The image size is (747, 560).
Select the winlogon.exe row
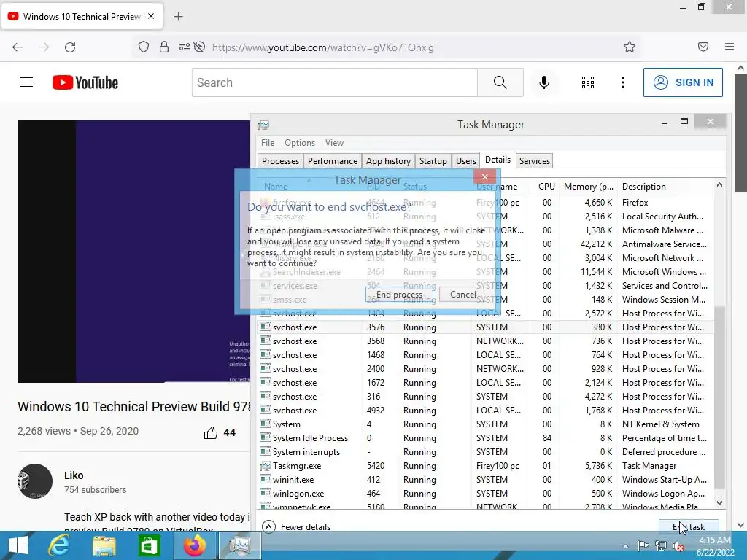(x=486, y=494)
